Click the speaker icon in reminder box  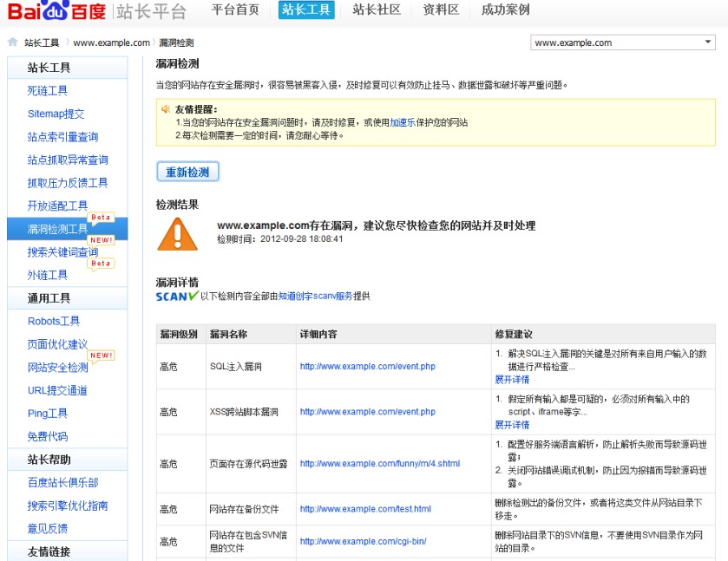point(165,109)
